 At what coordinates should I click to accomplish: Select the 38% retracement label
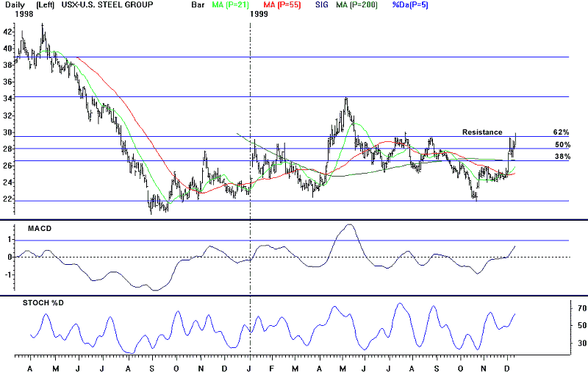point(562,157)
